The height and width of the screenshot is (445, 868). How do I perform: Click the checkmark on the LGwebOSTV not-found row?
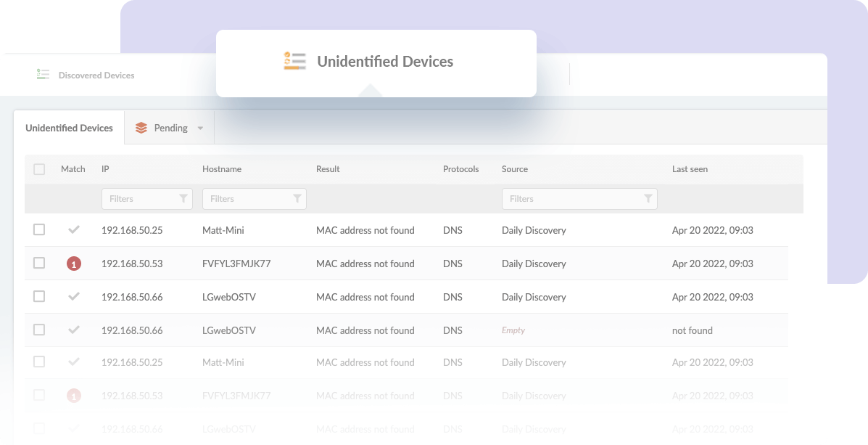click(x=73, y=330)
